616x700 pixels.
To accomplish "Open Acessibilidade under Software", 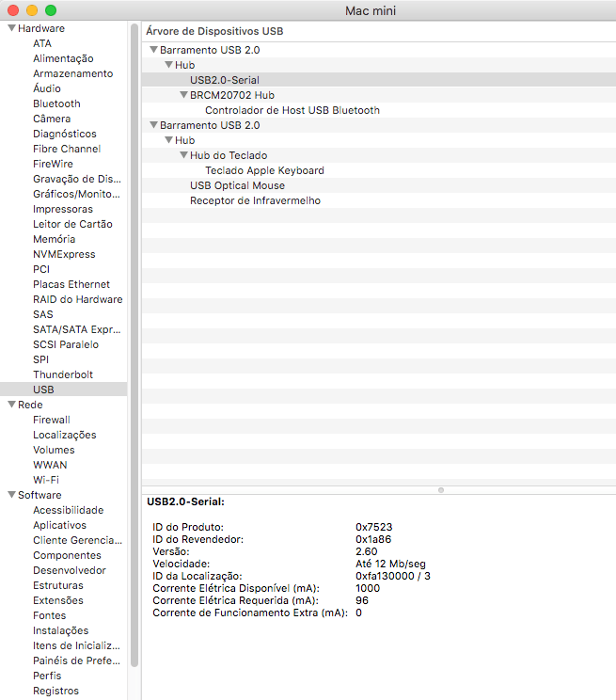I will (68, 510).
